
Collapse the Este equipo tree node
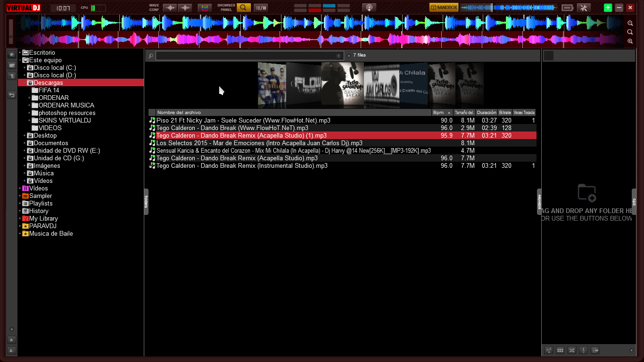pos(20,60)
